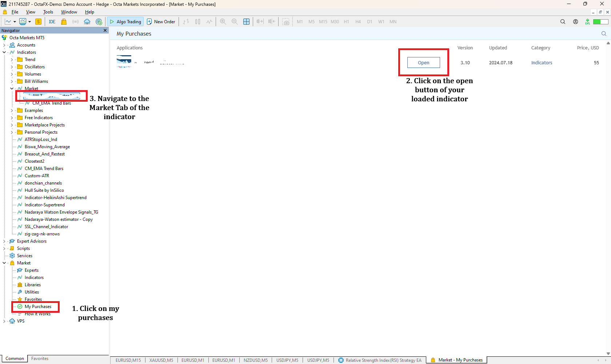Viewport: 611px width, 364px height.
Task: Switch to line chart icon
Action: (x=209, y=21)
